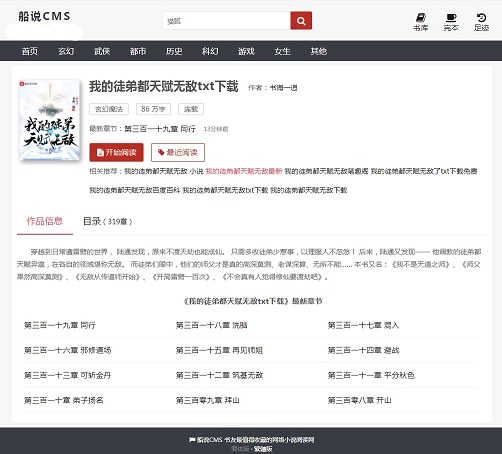Click footer 简体版 language link
502x454 pixels.
(x=241, y=449)
